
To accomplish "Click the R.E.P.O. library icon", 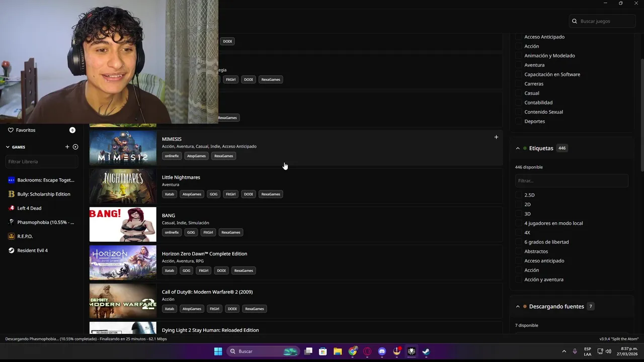I will (x=12, y=236).
